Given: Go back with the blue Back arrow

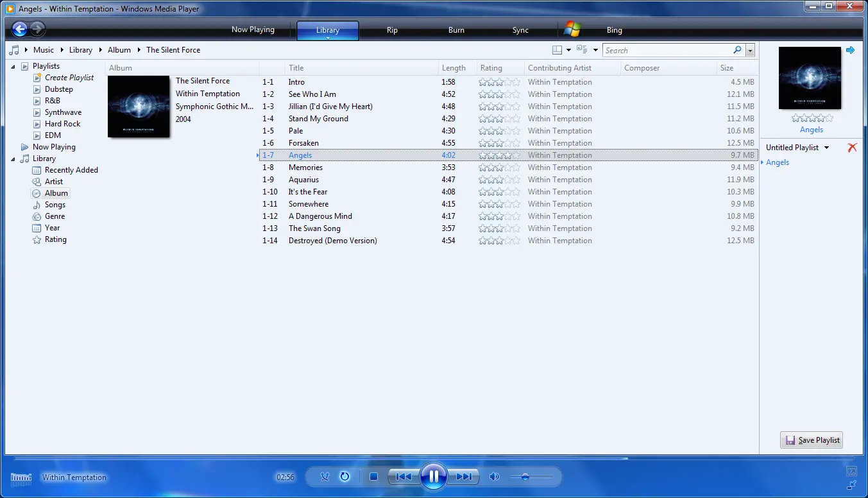Looking at the screenshot, I should pos(20,29).
